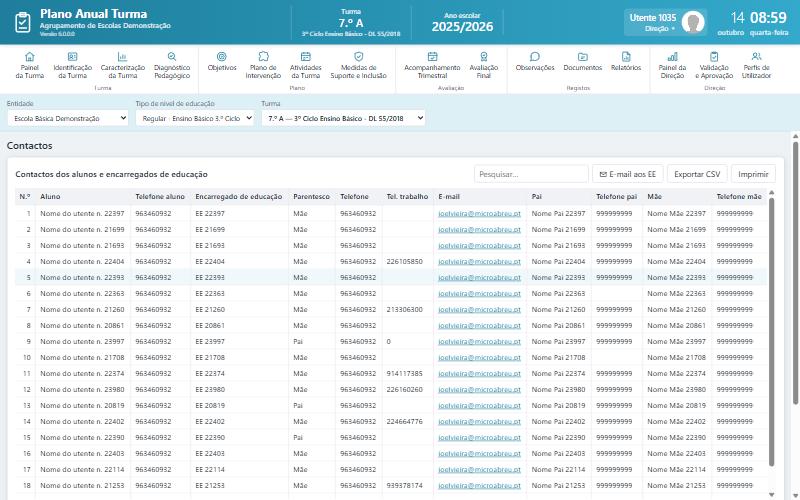Open Acompanhamento Trimestral menu item
The height and width of the screenshot is (500, 800).
[x=432, y=65]
